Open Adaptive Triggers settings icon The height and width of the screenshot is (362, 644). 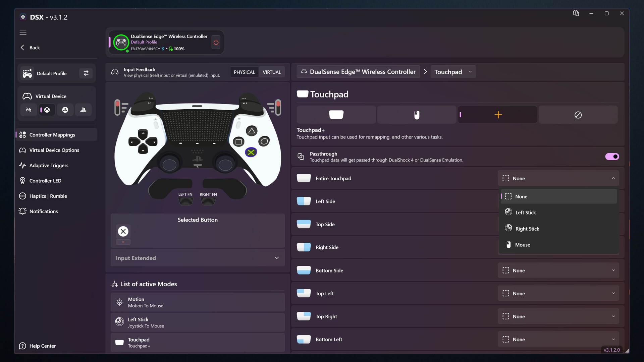point(22,165)
